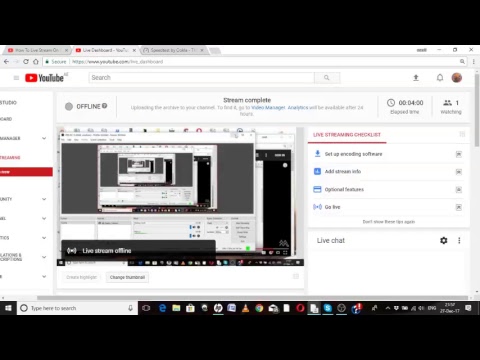
Task: Focus the YouTube Search field
Action: click(202, 78)
